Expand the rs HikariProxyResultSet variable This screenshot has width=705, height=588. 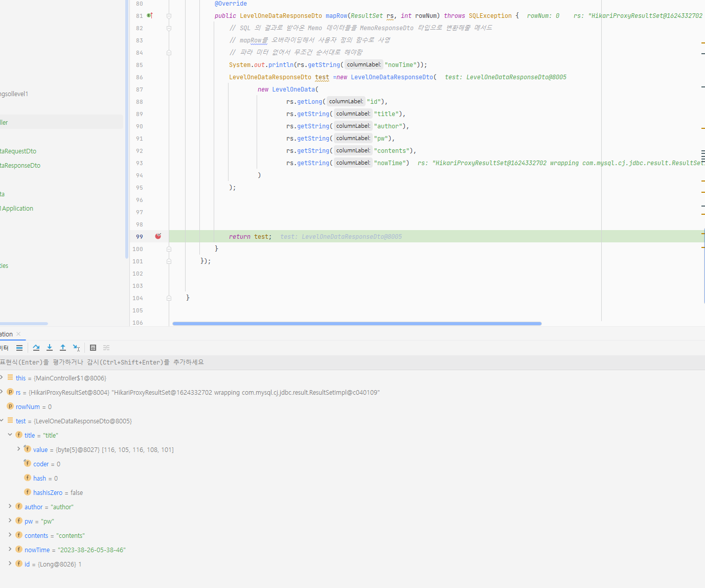[x=2, y=392]
